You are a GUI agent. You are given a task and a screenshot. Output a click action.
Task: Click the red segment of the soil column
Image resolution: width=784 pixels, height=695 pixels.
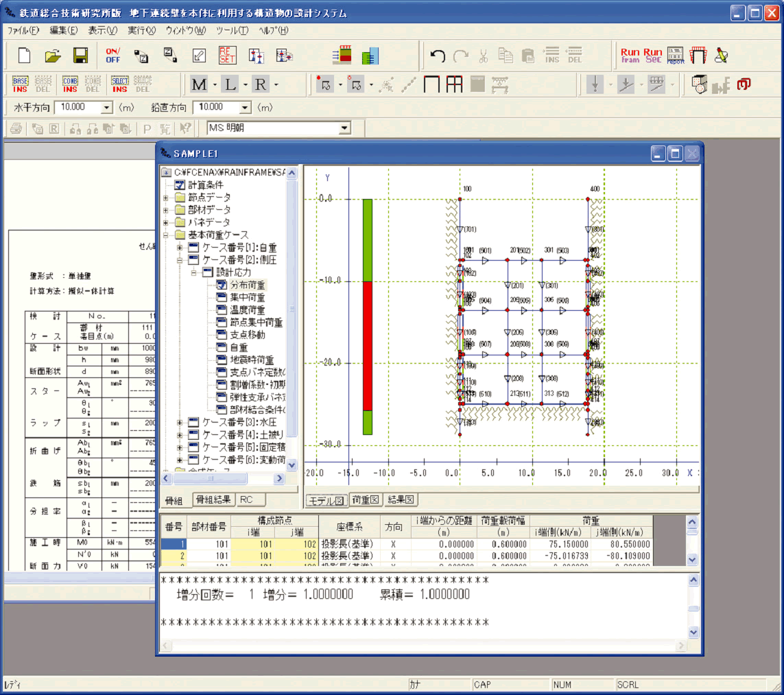(368, 346)
